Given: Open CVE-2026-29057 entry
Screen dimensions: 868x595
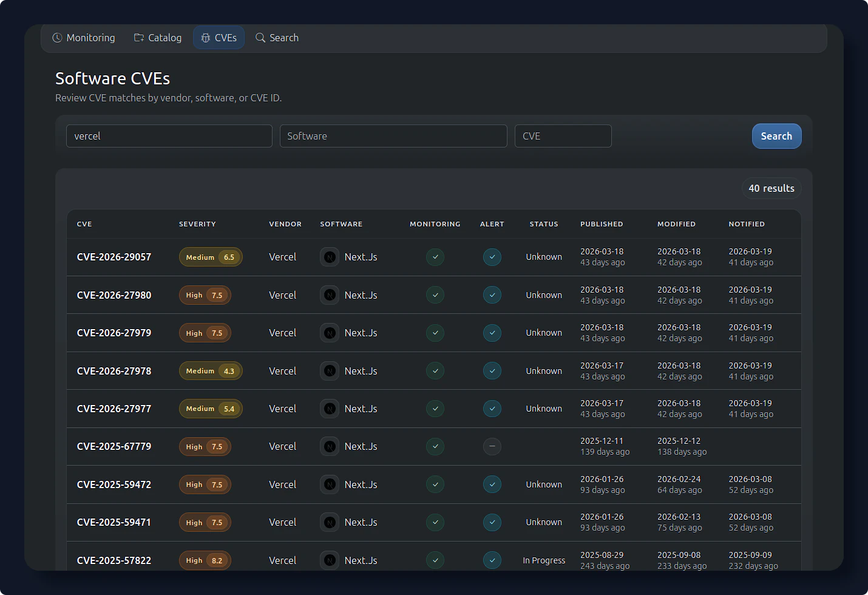Looking at the screenshot, I should 114,257.
